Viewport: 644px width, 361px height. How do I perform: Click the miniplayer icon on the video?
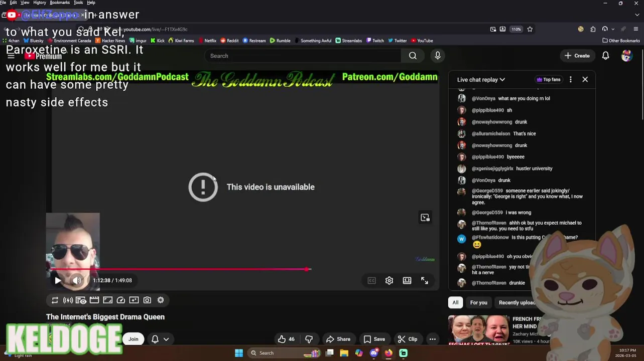click(425, 218)
